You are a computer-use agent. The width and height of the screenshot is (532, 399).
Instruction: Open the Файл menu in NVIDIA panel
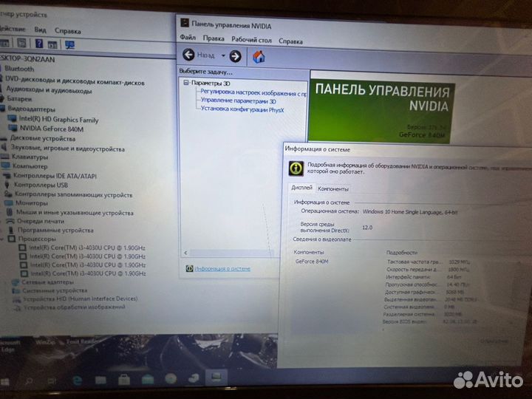tap(188, 38)
